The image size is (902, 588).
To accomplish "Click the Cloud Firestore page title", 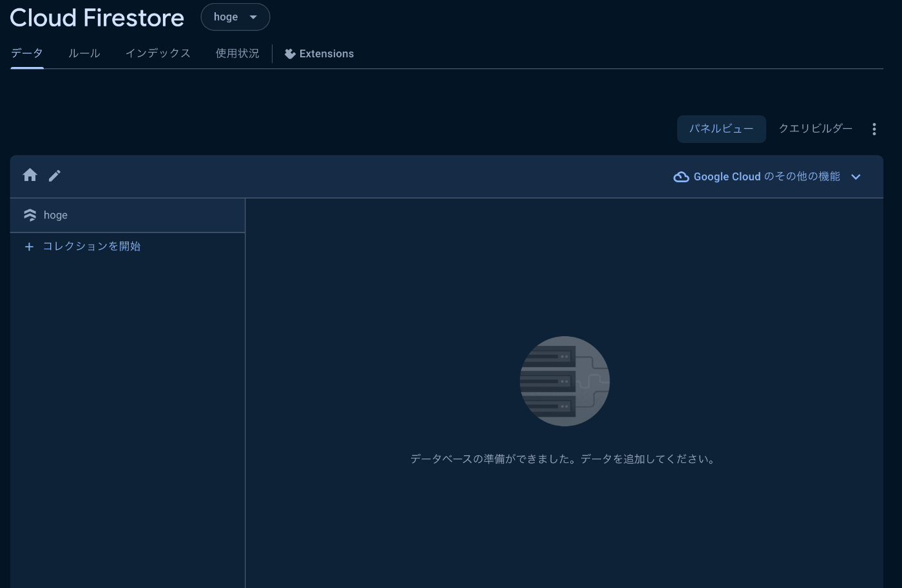I will (97, 17).
